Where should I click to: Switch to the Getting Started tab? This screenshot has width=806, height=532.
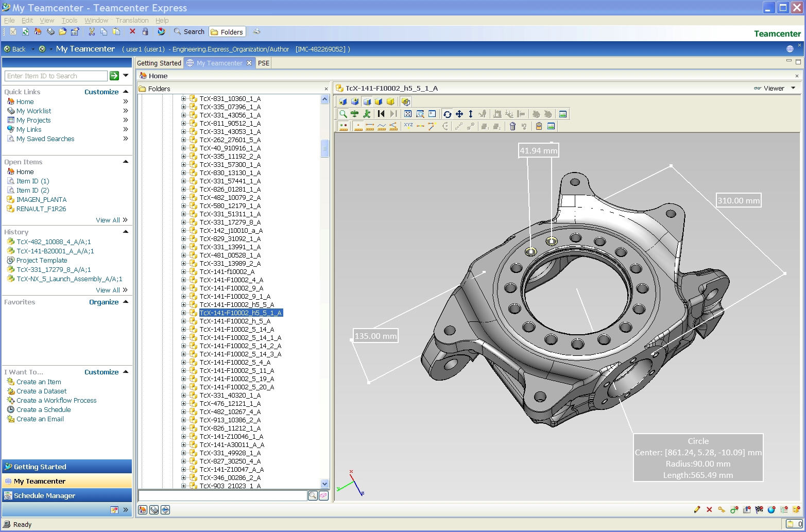159,63
